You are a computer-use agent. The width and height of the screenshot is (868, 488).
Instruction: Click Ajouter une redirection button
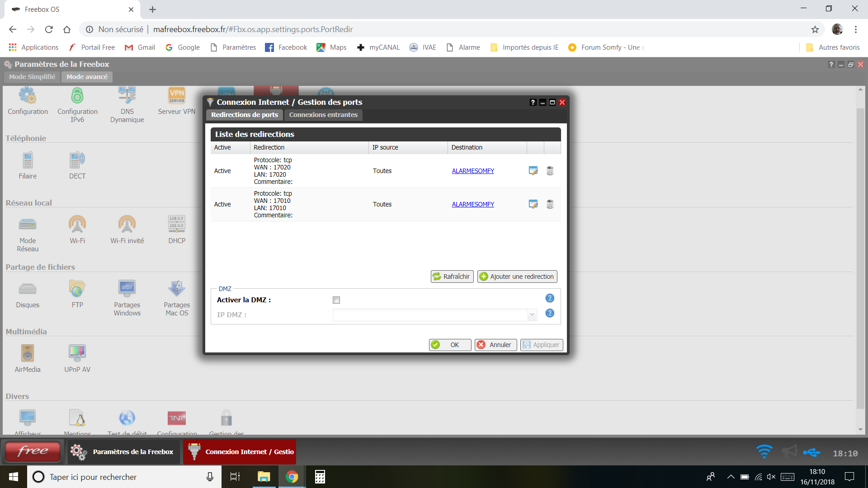coord(517,277)
